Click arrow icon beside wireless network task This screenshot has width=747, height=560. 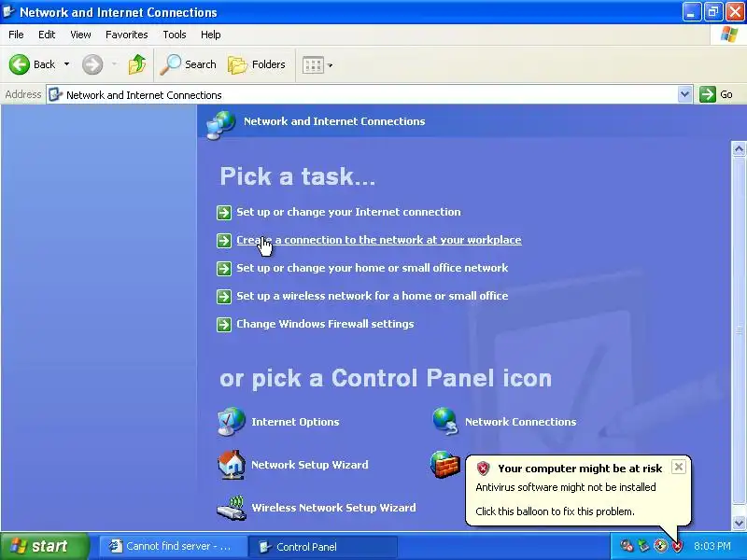224,297
